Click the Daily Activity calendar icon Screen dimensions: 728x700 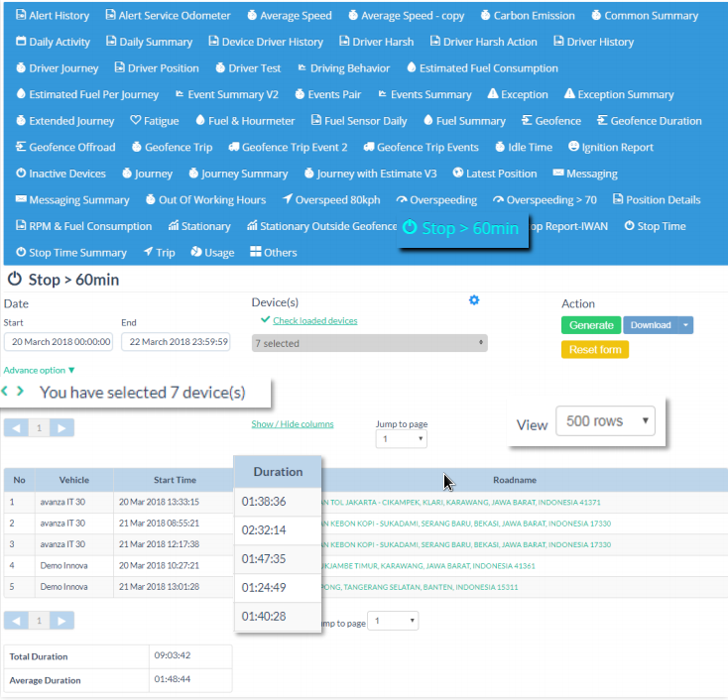pyautogui.click(x=21, y=41)
